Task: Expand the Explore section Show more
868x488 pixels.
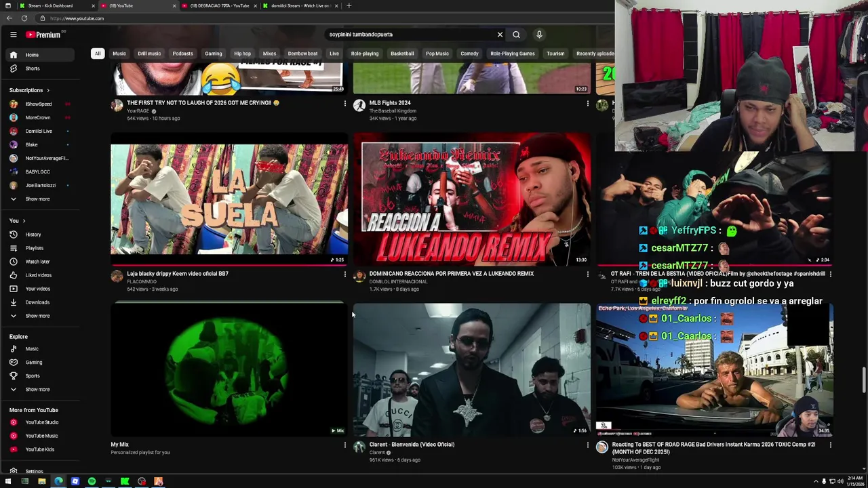Action: [x=41, y=390]
